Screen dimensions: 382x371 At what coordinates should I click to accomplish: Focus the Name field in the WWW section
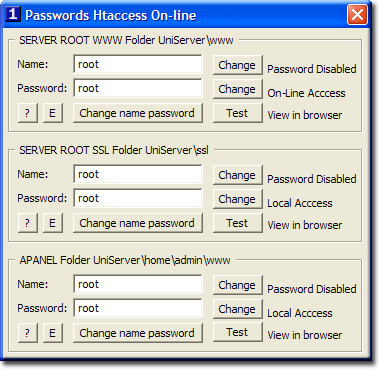click(x=138, y=64)
